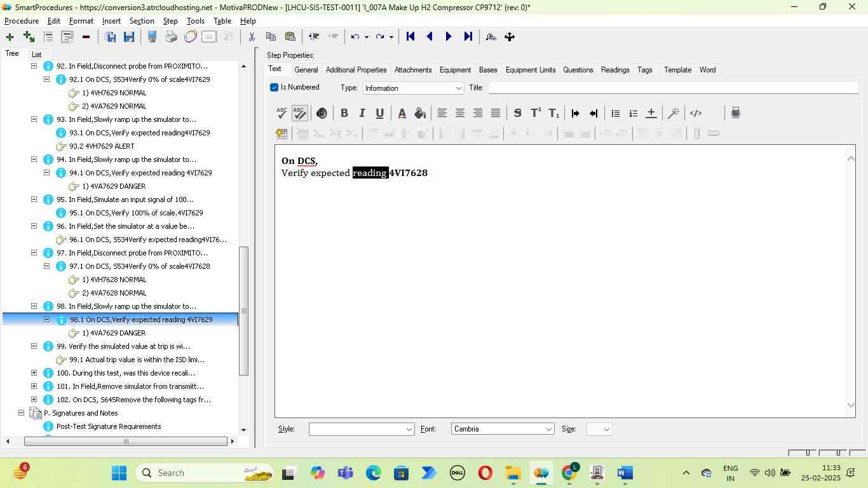
Task: Go to previous step arrow icon
Action: click(430, 37)
